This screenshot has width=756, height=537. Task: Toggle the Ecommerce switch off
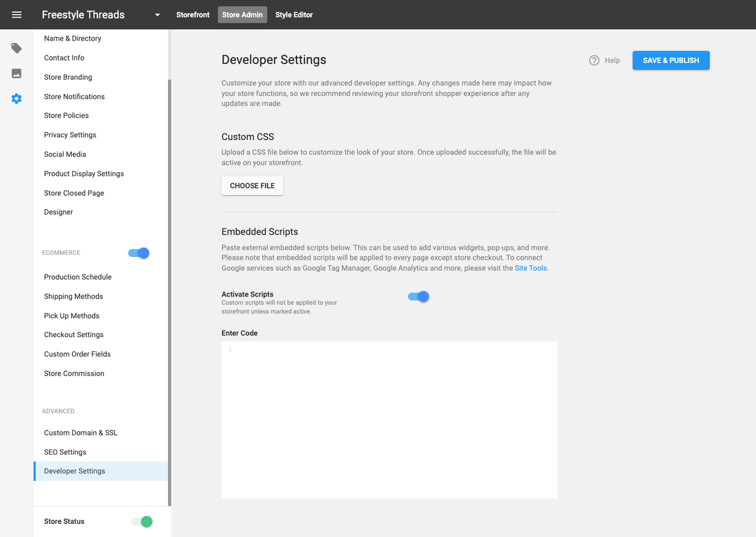pos(139,253)
